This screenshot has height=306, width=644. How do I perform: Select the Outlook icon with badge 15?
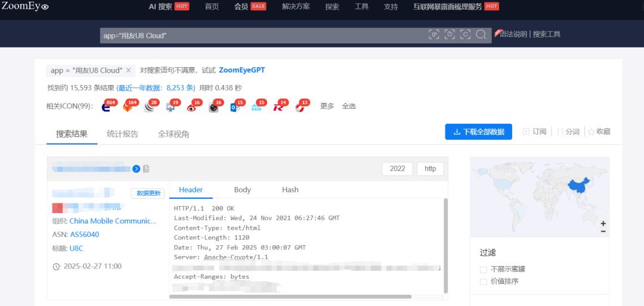point(236,107)
